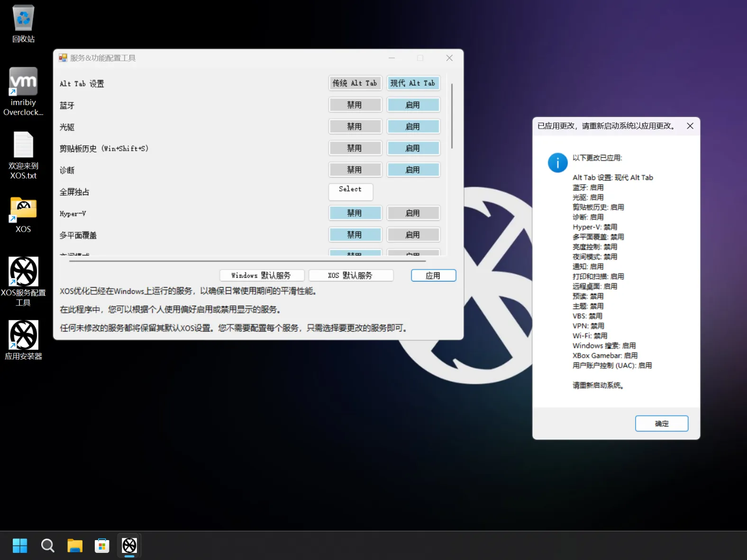Click 'VPN: 禁用' line in dialog
Viewport: 747px width, 560px height.
tap(588, 326)
